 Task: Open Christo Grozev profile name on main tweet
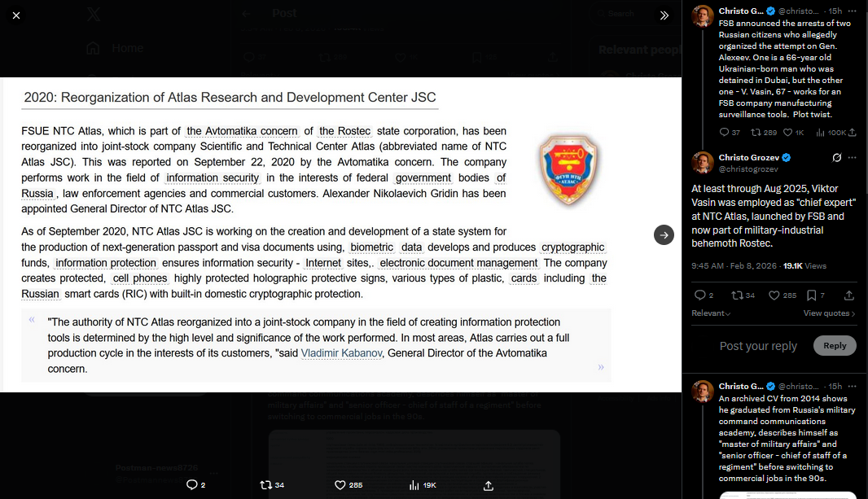(x=748, y=158)
